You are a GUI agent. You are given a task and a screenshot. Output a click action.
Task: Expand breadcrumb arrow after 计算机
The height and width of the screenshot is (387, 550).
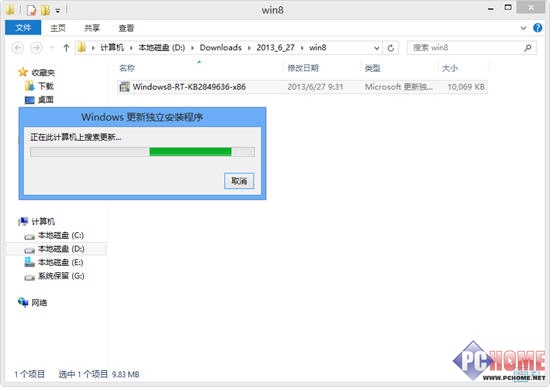point(131,48)
